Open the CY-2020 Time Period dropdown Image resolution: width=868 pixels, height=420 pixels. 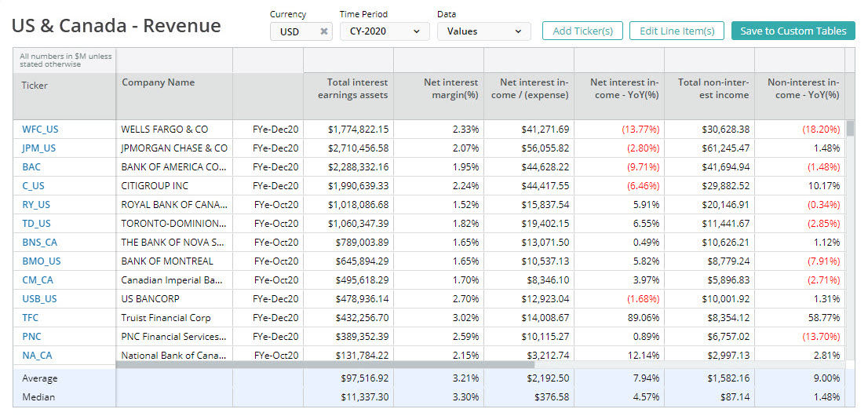pyautogui.click(x=385, y=31)
